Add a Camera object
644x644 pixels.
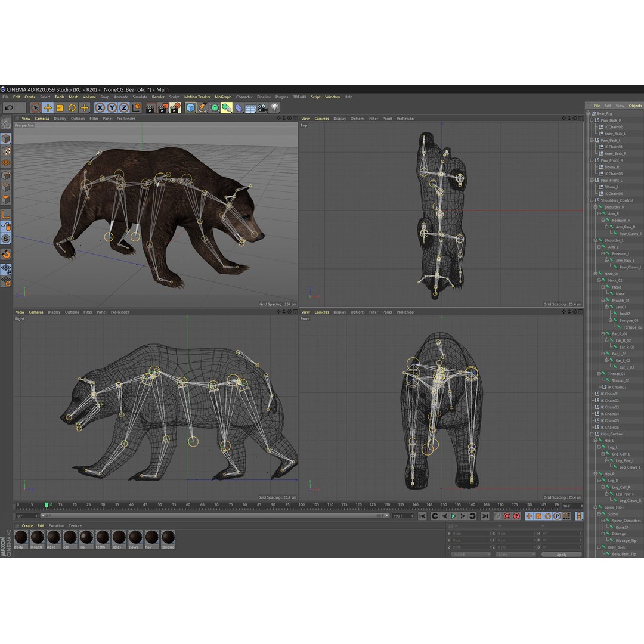(x=263, y=107)
